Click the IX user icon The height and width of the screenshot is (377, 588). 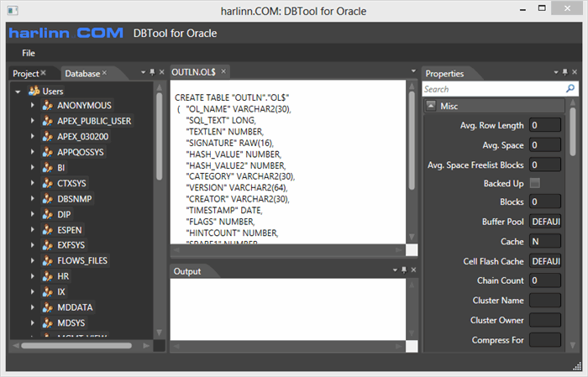pos(48,292)
